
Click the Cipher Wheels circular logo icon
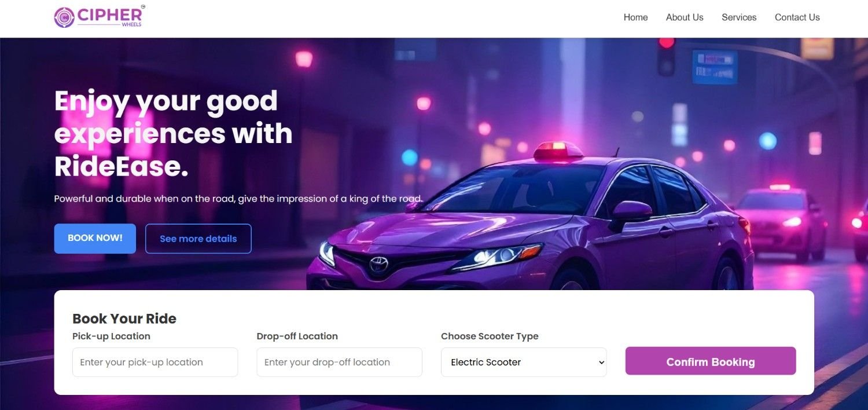(x=64, y=17)
